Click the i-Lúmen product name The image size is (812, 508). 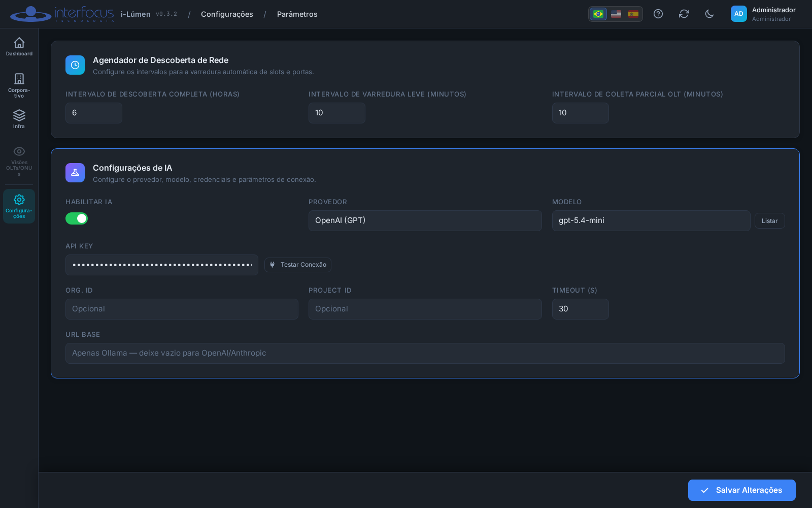pos(136,14)
